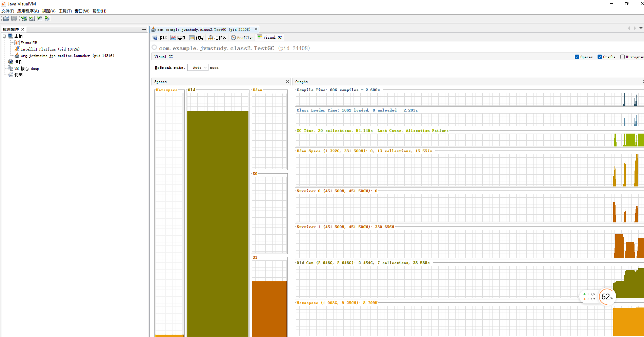Select the VisualVM tree item
The image size is (644, 337).
[29, 43]
